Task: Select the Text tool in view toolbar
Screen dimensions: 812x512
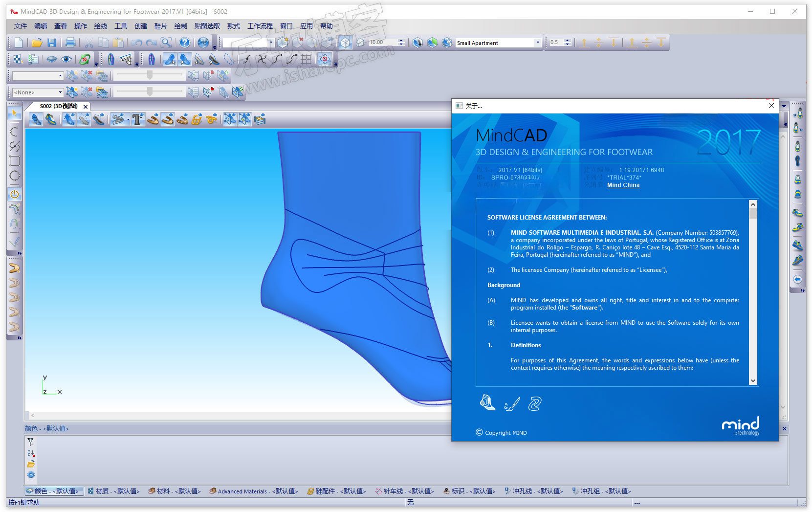Action: 137,119
